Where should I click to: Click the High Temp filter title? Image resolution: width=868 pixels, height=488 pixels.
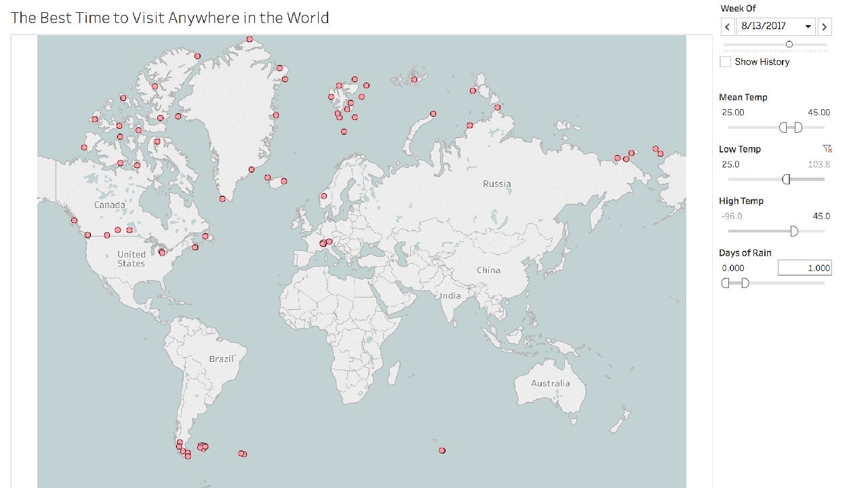(x=741, y=201)
